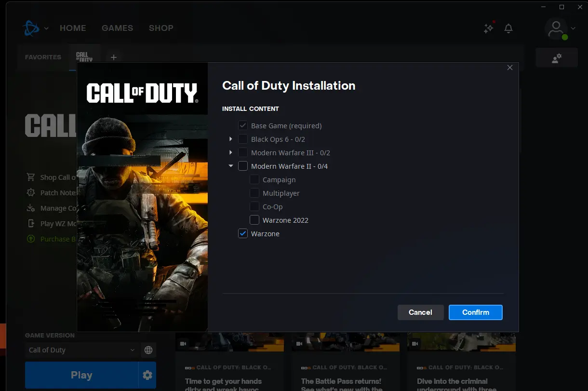Open the 'Time to get your hands' card

point(229,362)
